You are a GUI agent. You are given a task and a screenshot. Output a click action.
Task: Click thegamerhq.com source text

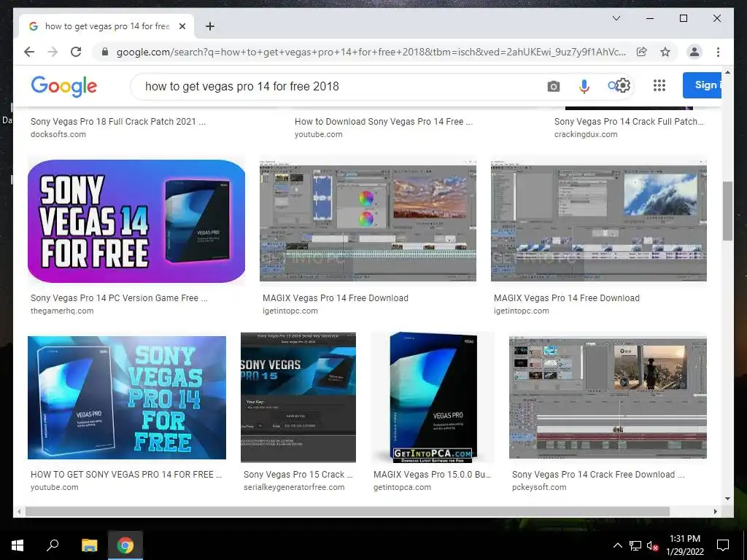(62, 311)
